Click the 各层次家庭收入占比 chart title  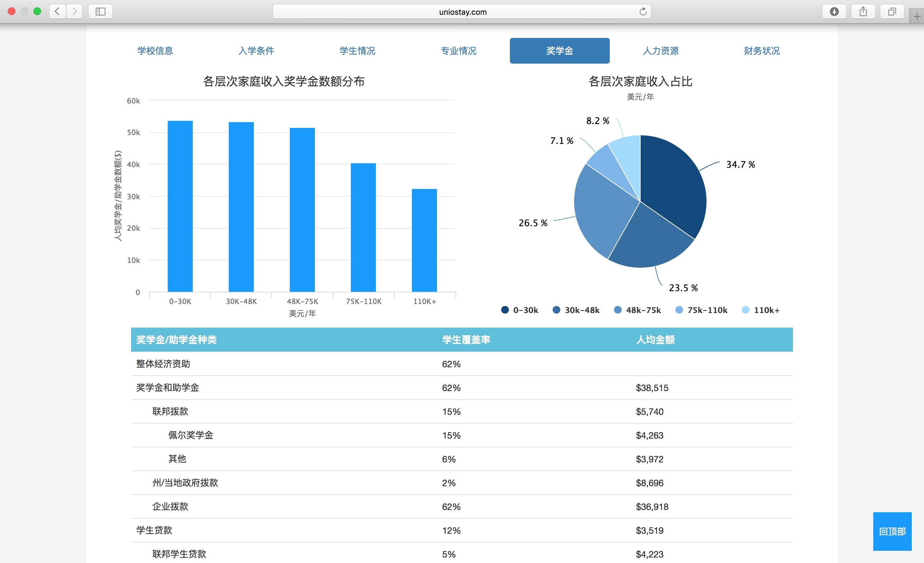tap(640, 81)
